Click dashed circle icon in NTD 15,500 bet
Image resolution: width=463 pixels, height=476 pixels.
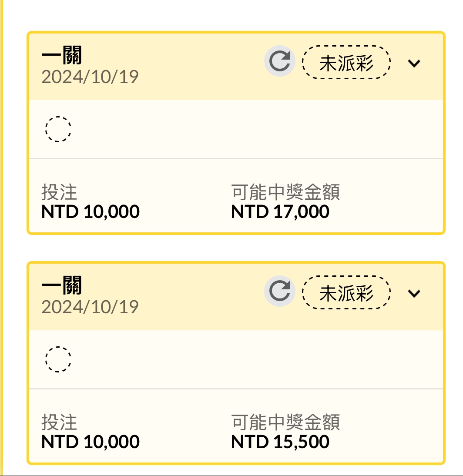tap(58, 359)
